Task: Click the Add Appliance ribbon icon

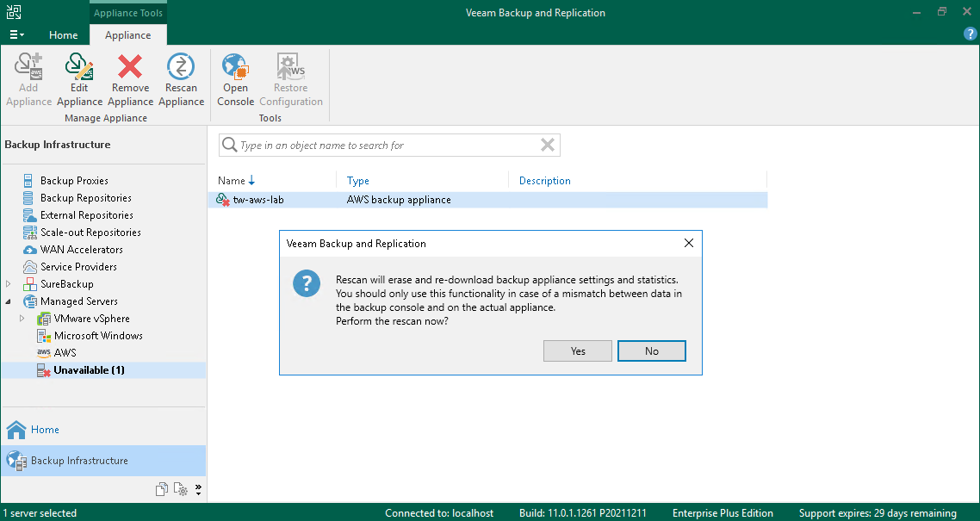Action: coord(28,66)
